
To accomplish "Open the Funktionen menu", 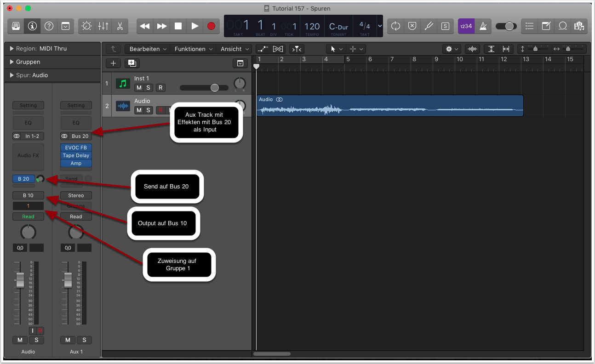I will coord(193,49).
